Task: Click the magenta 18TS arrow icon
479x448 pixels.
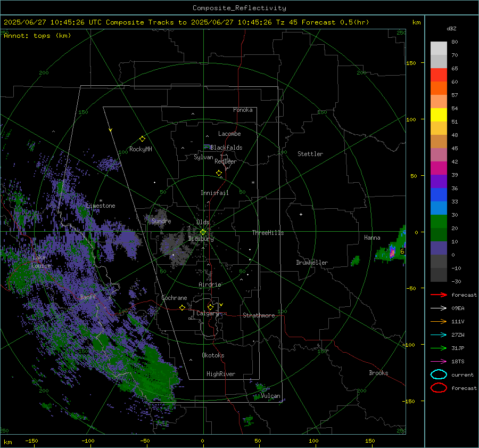Action: (x=439, y=362)
